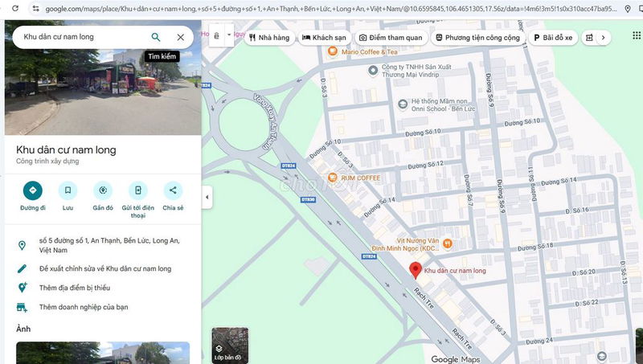
Task: Get directions with the Đường đi button
Action: (x=32, y=190)
